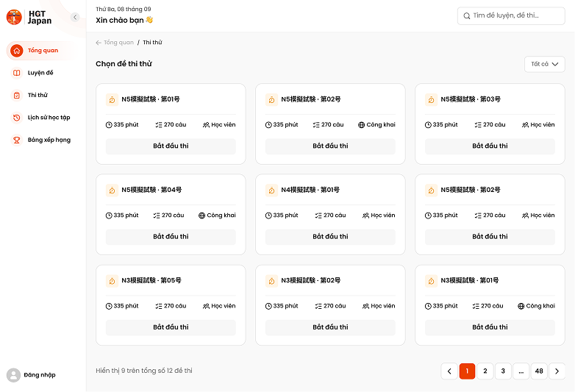The image size is (575, 392).
Task: Open Thi thử in sidebar
Action: (42, 96)
